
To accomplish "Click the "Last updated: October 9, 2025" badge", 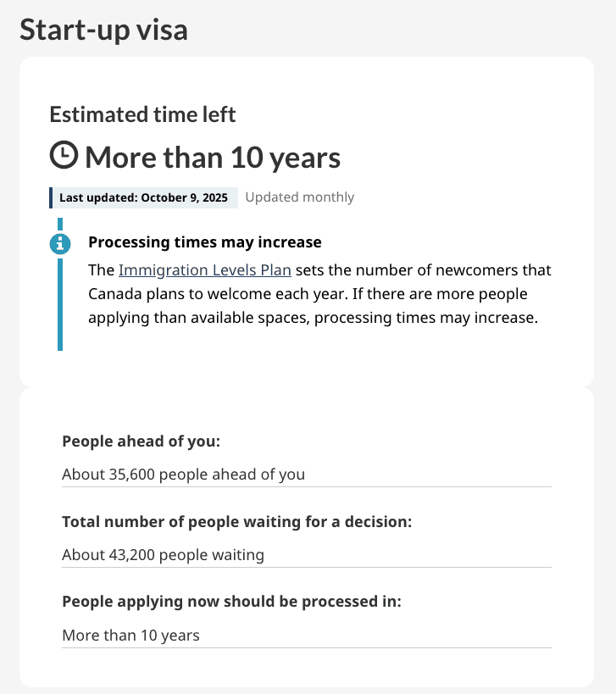I will point(143,197).
